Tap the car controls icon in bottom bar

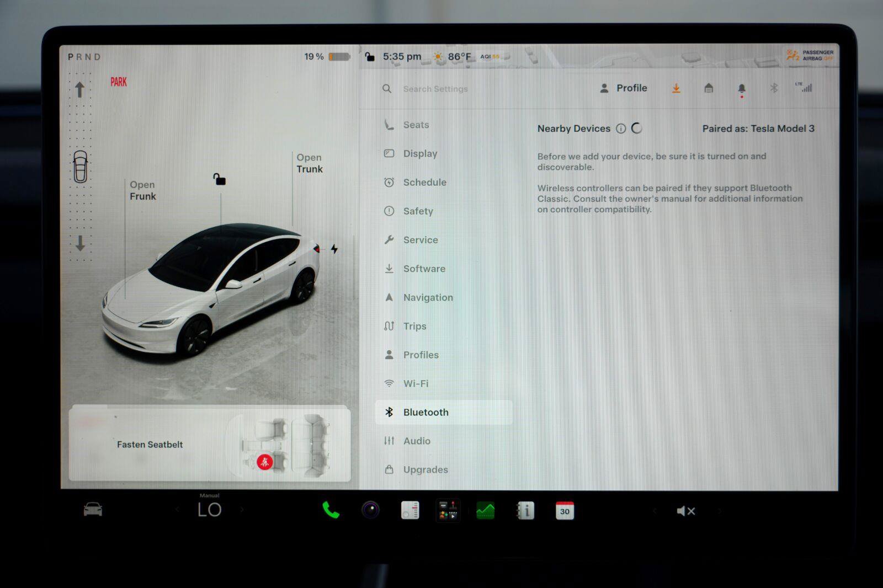pos(93,510)
